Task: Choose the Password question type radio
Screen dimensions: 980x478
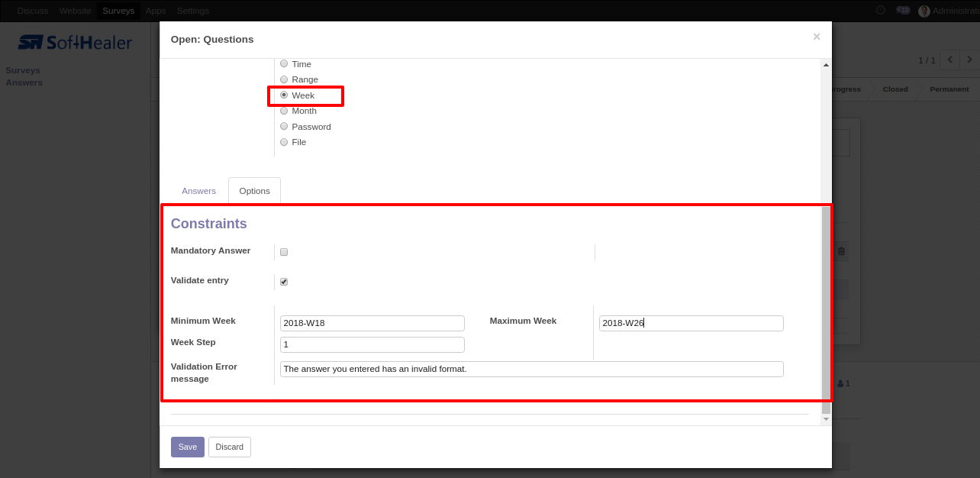Action: point(284,127)
